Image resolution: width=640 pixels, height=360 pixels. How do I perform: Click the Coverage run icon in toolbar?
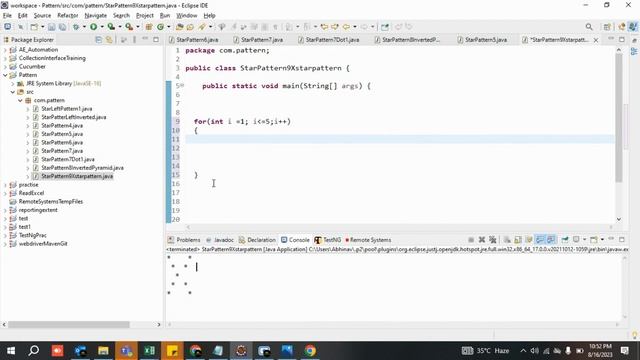coord(111,27)
